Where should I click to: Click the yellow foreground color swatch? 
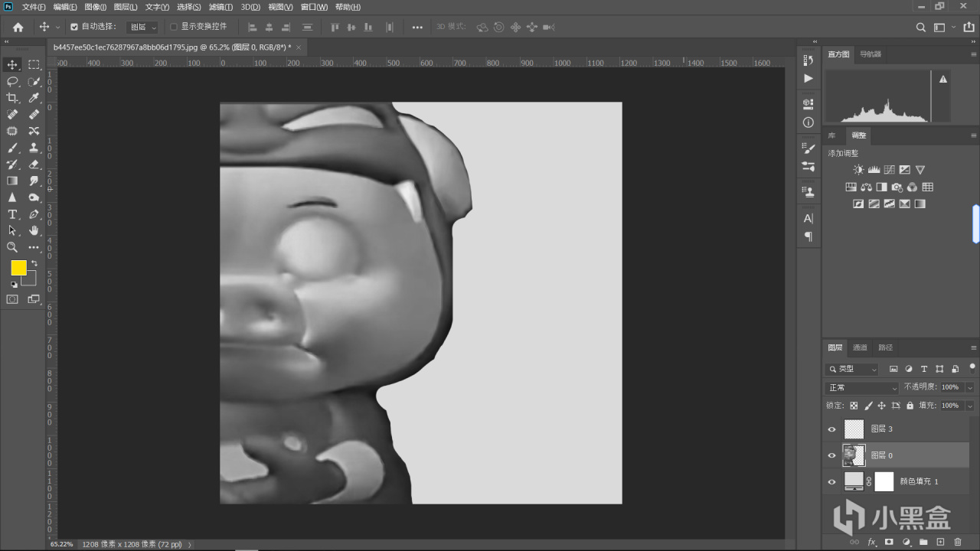(18, 268)
